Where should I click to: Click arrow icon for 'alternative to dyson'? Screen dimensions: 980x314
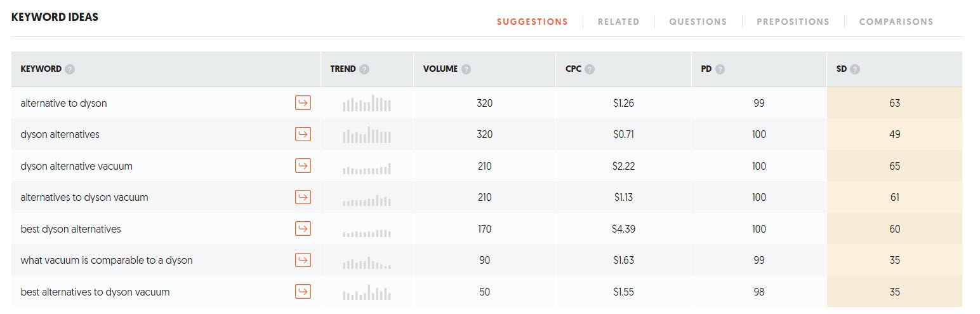click(303, 103)
